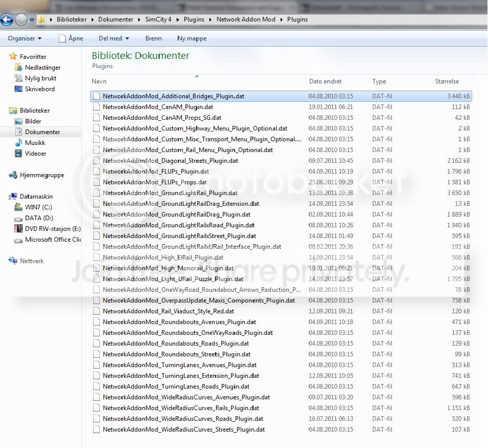Click file icon of NetworkAddonMod_FLUPs_Plugin.dat
The width and height of the screenshot is (488, 448).
click(96, 172)
